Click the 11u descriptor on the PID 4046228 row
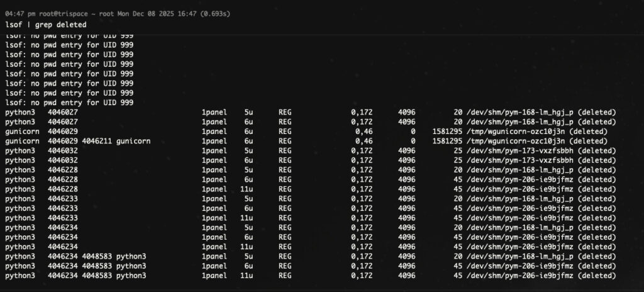644x292 pixels. click(250, 189)
